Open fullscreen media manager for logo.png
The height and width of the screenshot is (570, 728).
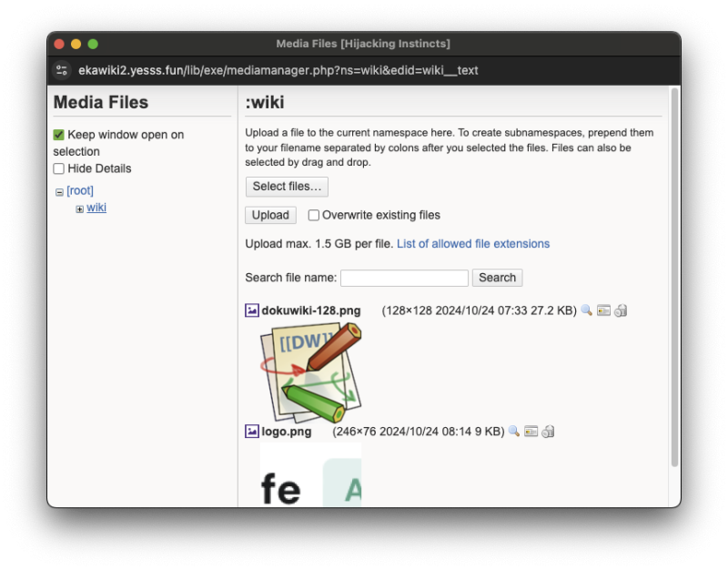[x=531, y=432]
